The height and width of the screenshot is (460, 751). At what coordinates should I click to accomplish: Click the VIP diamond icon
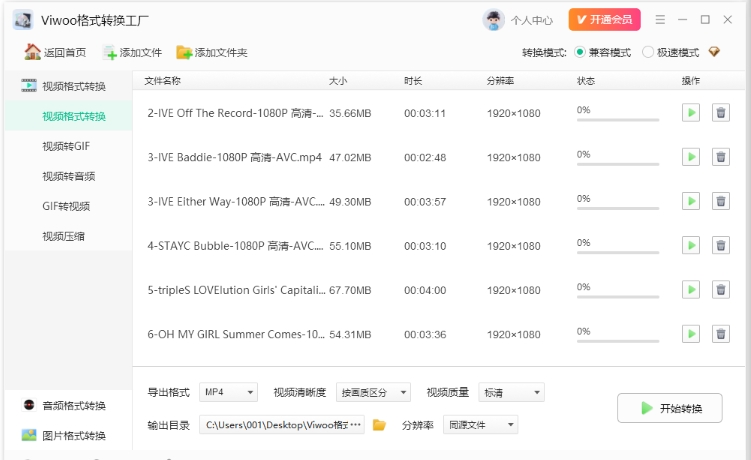point(714,52)
